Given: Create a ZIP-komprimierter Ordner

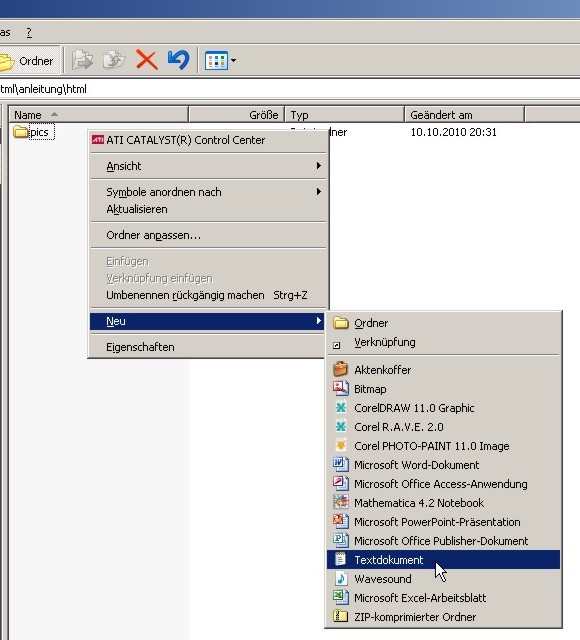Looking at the screenshot, I should point(443,617).
